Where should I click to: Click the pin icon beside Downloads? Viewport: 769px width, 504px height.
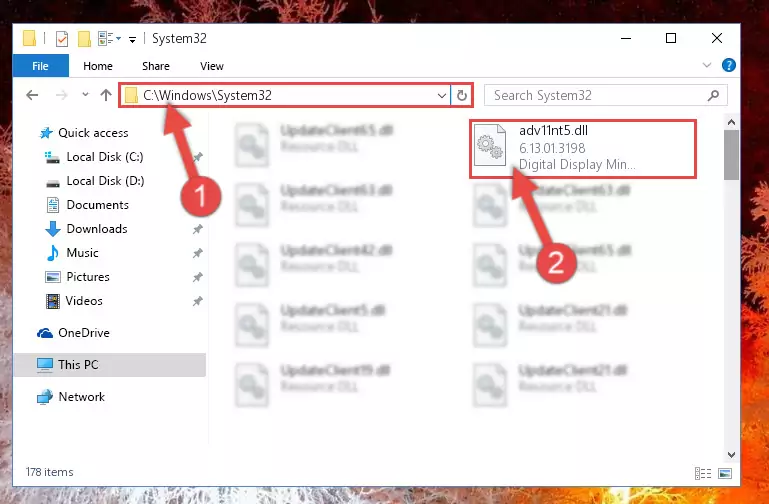198,229
